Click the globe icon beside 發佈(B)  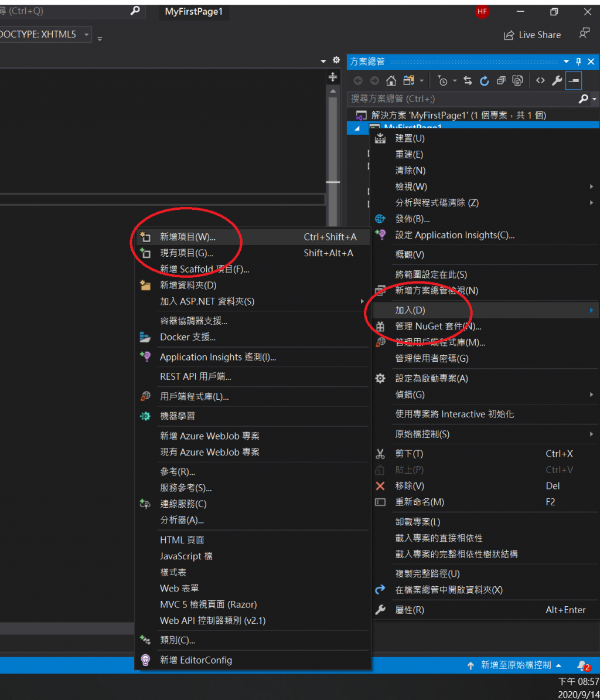[x=380, y=219]
